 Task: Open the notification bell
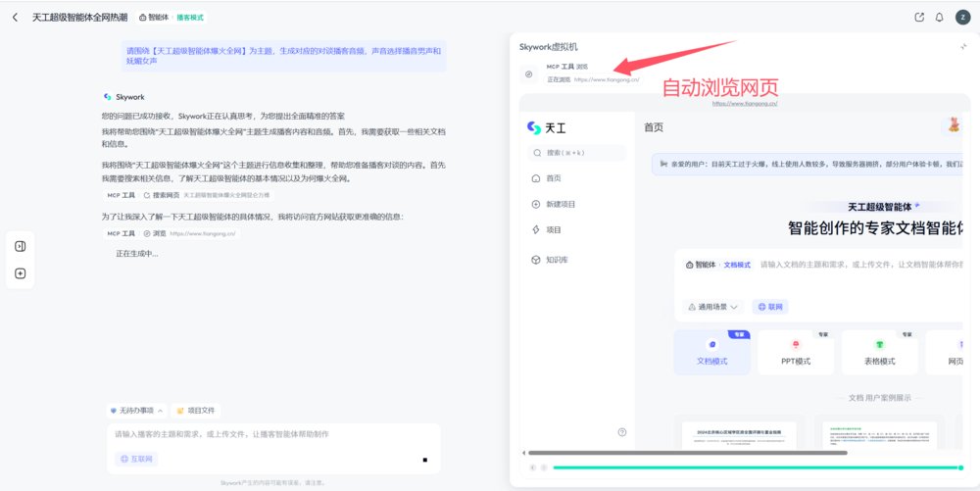(x=939, y=18)
